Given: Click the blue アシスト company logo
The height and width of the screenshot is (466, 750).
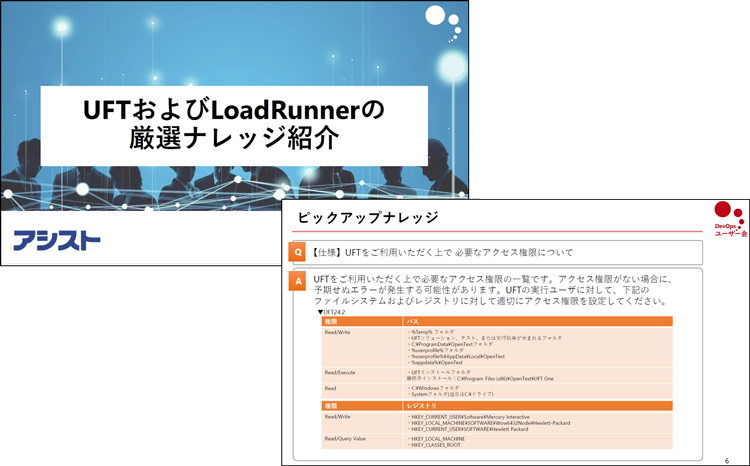Looking at the screenshot, I should (x=57, y=240).
